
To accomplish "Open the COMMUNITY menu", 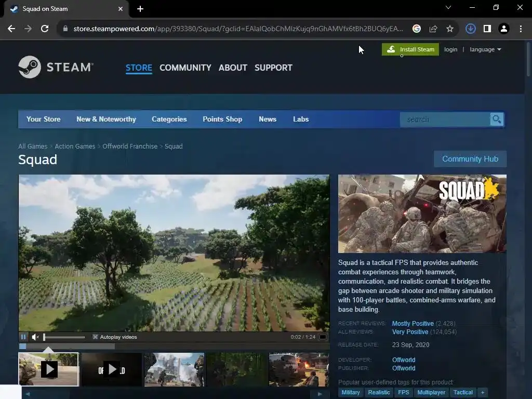I will pyautogui.click(x=185, y=68).
